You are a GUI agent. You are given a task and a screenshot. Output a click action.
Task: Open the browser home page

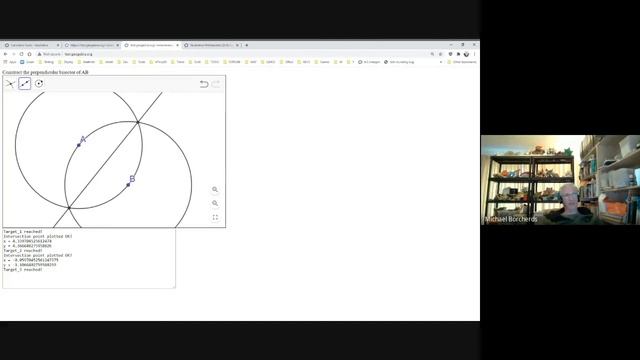[29, 54]
